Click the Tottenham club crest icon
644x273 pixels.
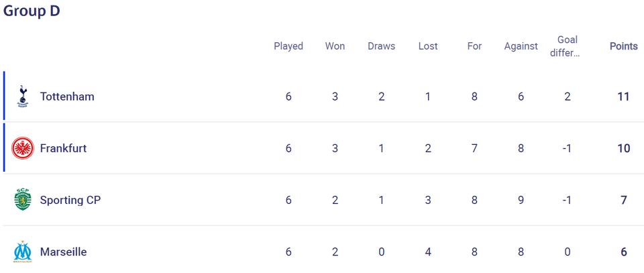pos(23,97)
